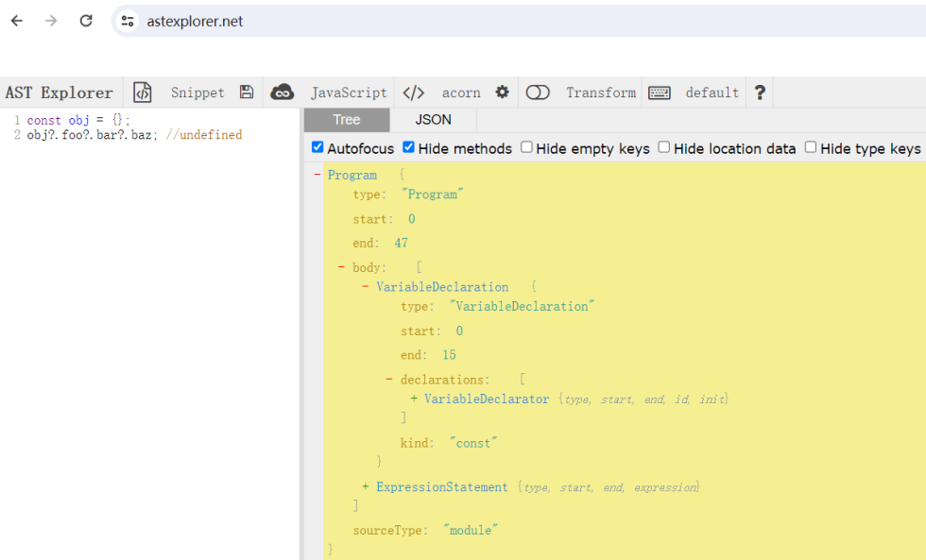
Task: Click the parser code brackets icon
Action: pyautogui.click(x=413, y=93)
